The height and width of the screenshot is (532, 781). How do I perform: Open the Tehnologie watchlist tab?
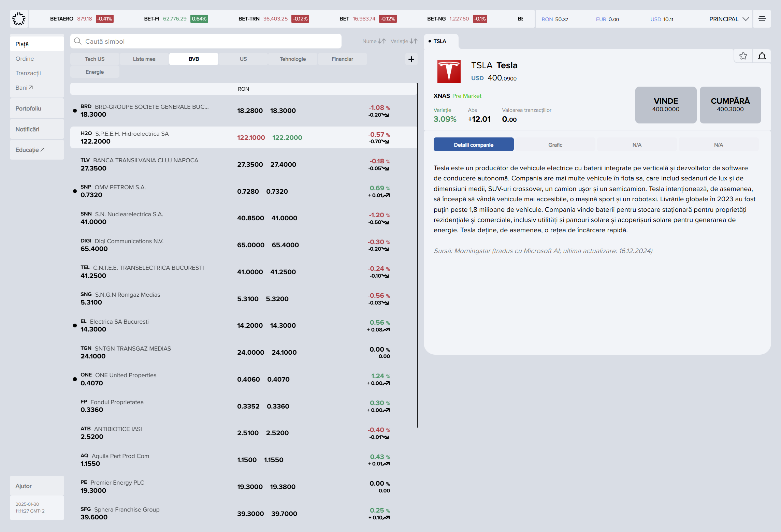(x=293, y=59)
